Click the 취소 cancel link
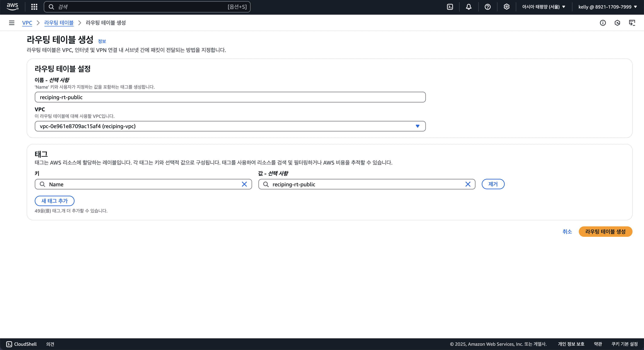Screen dimensions: 644x350 click(x=567, y=231)
